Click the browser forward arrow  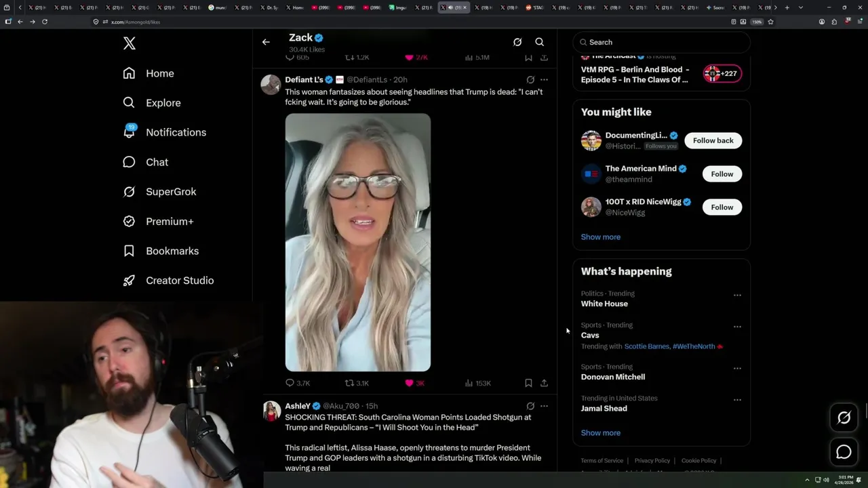pyautogui.click(x=33, y=22)
